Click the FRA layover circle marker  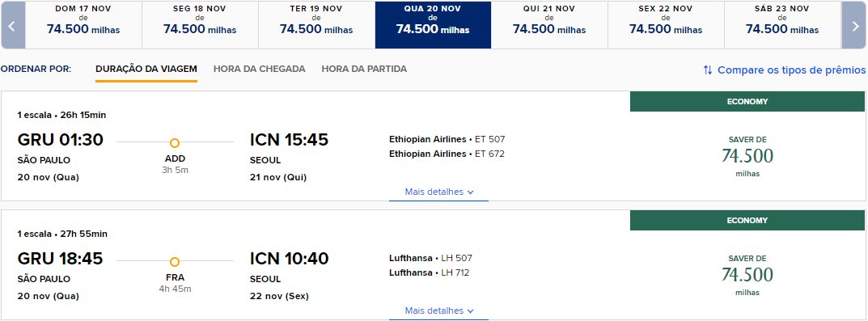pos(175,262)
